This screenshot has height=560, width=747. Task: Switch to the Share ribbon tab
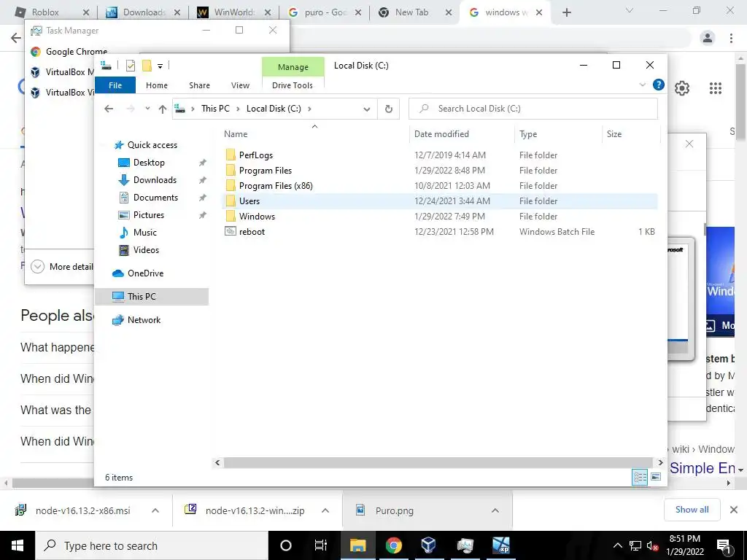(199, 85)
